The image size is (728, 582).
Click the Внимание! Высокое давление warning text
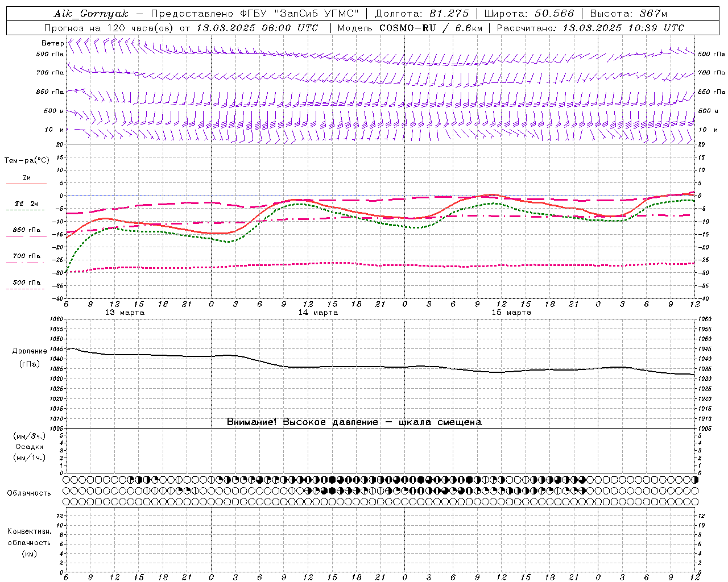click(354, 422)
